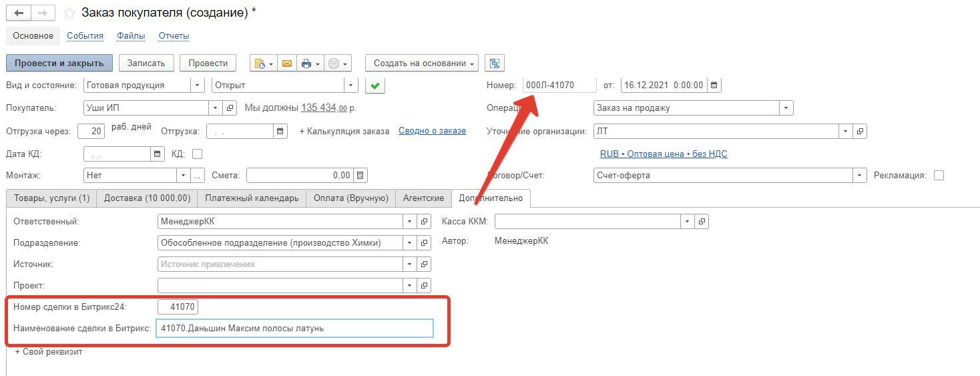
Task: Expand the Подразделение dropdown
Action: point(410,243)
